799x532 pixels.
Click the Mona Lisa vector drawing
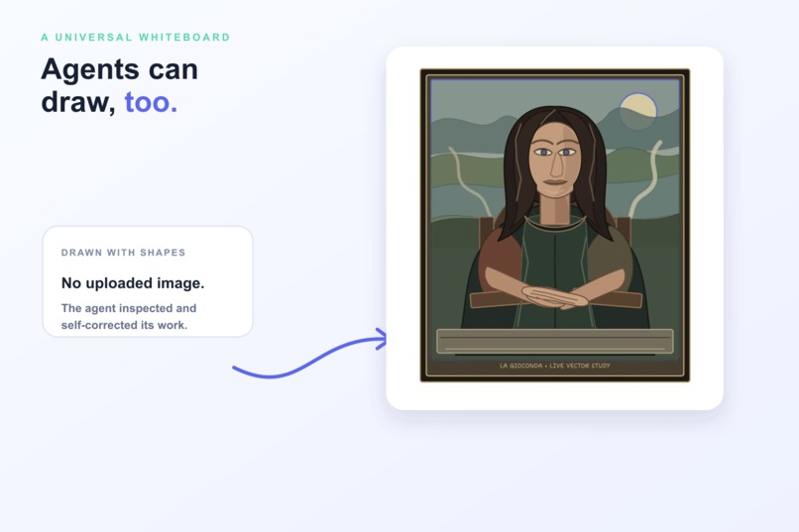pos(554,225)
